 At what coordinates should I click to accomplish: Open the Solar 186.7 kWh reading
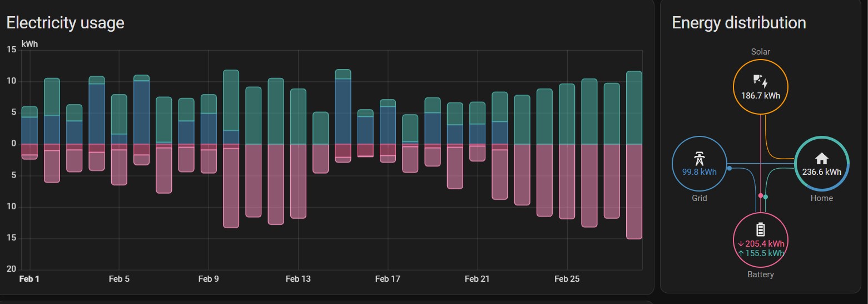coord(760,95)
